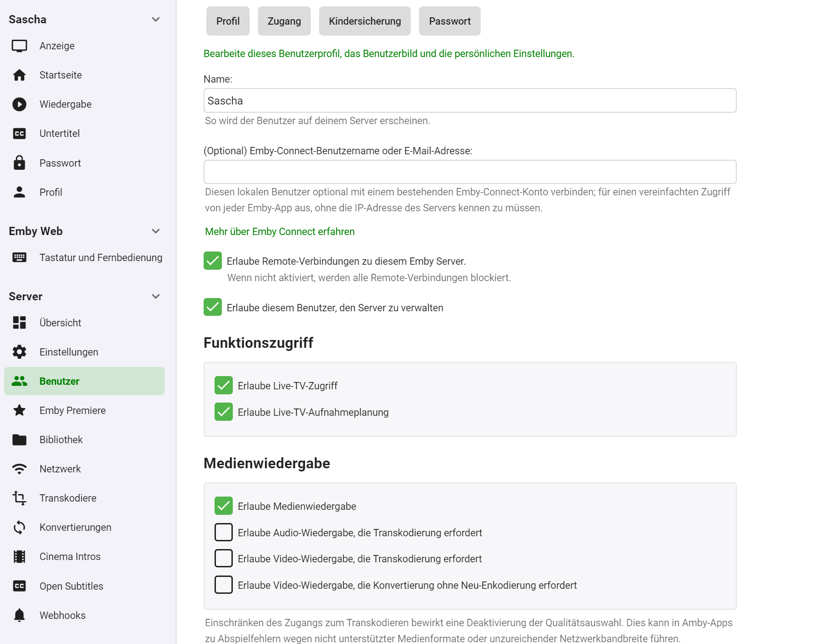Go to Einstellungen in Server menu
The height and width of the screenshot is (644, 839).
coord(84,352)
